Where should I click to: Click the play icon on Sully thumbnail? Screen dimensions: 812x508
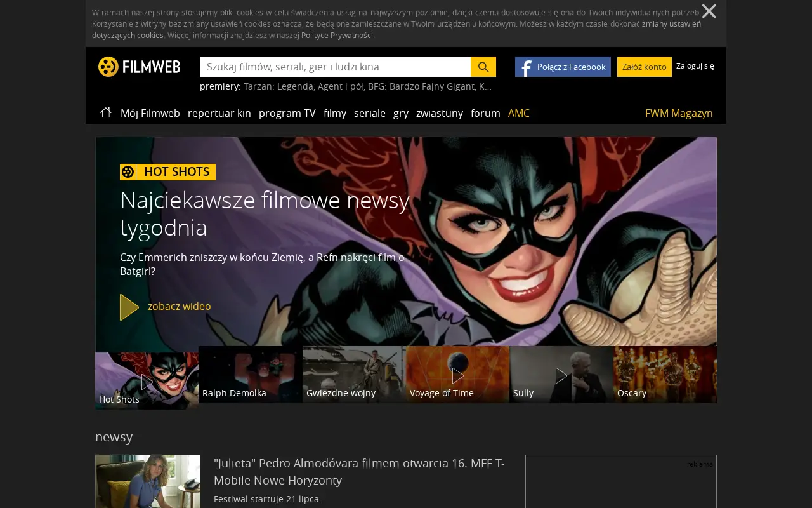[x=561, y=376]
